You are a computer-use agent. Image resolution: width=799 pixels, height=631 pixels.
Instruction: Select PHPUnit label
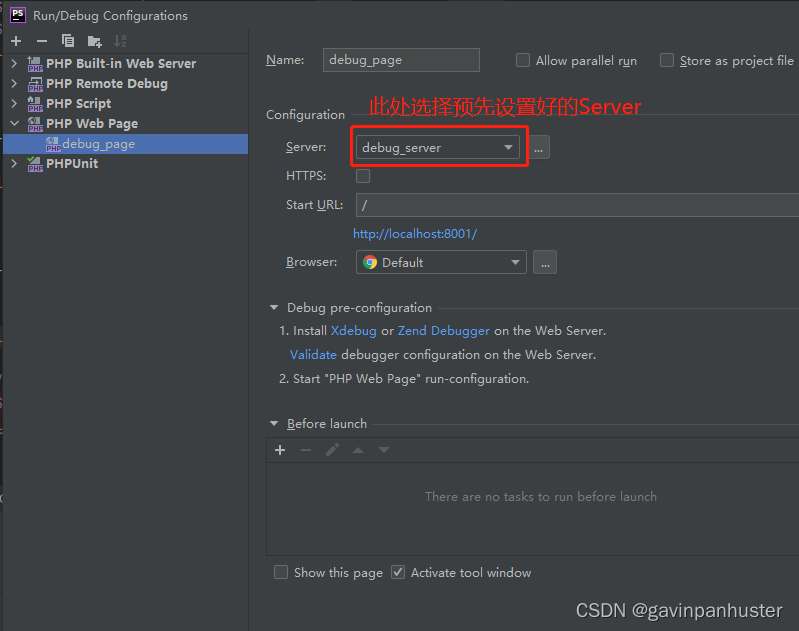pos(72,164)
